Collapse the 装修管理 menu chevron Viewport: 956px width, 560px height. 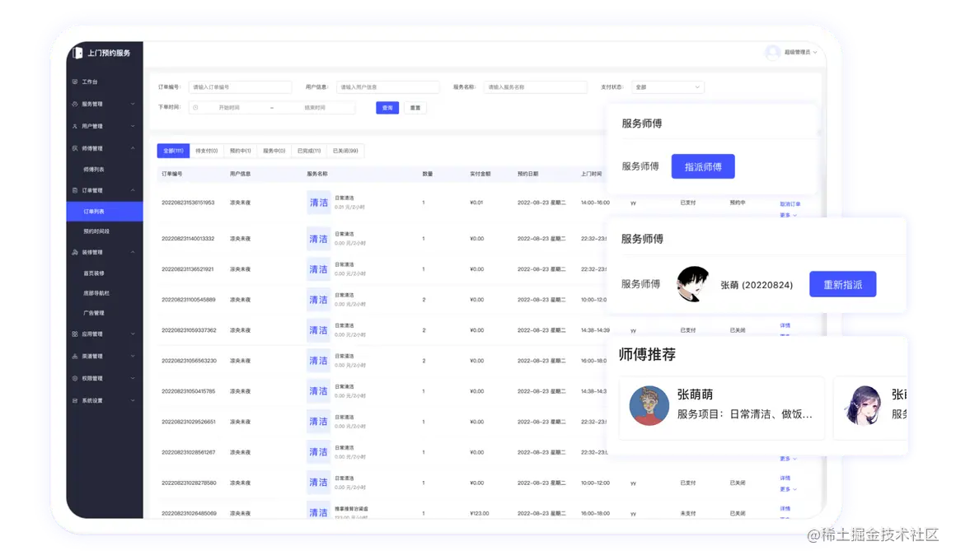(133, 252)
